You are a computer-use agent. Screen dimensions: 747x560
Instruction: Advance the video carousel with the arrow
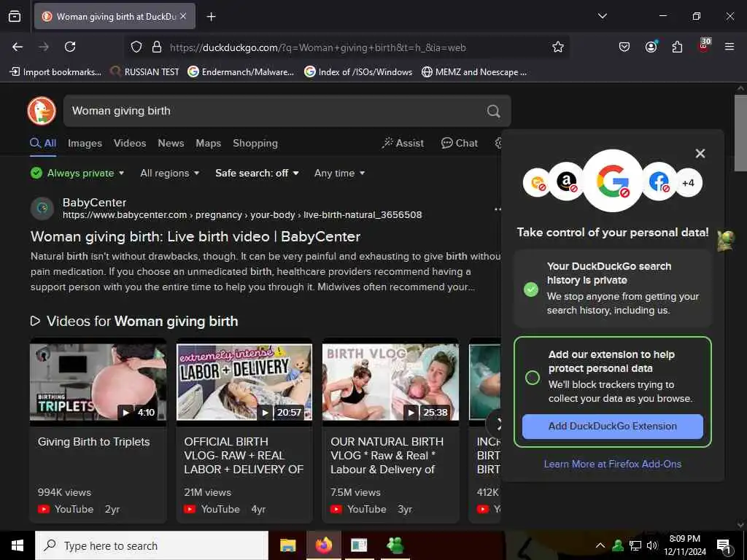[x=496, y=424]
